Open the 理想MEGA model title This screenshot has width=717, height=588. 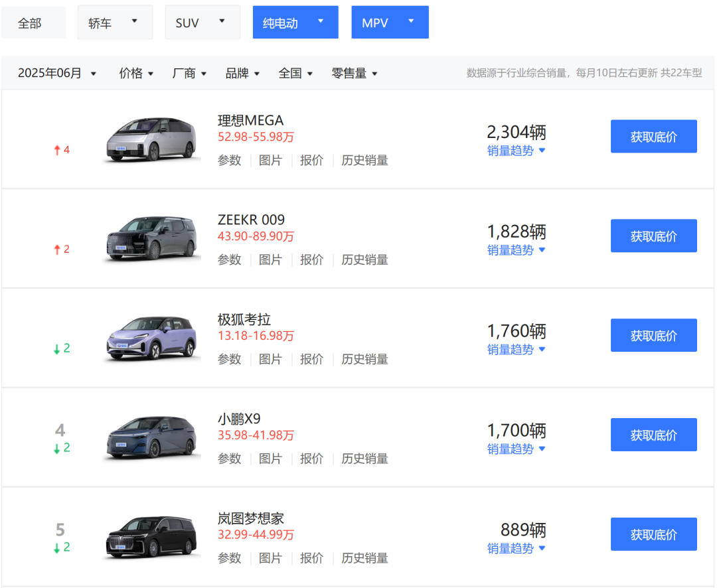tap(250, 120)
